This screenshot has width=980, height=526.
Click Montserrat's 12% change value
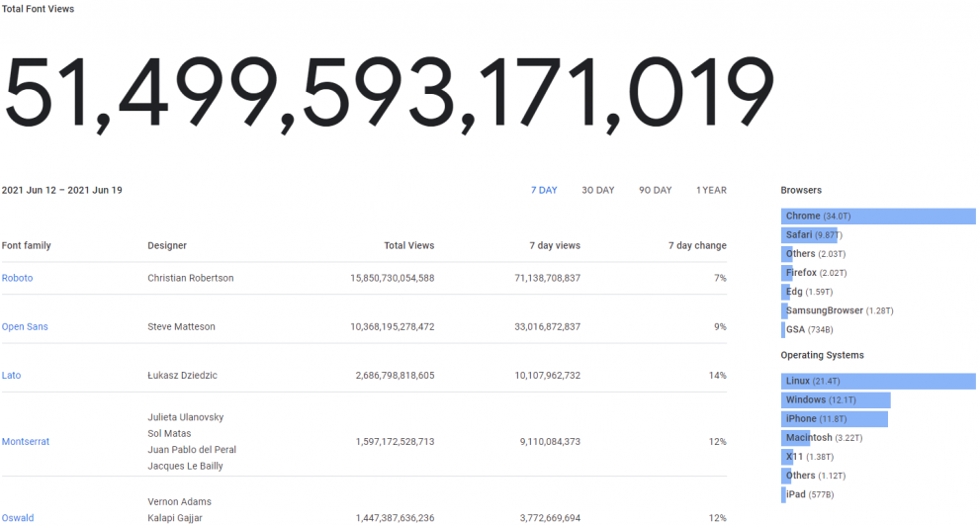coord(718,442)
